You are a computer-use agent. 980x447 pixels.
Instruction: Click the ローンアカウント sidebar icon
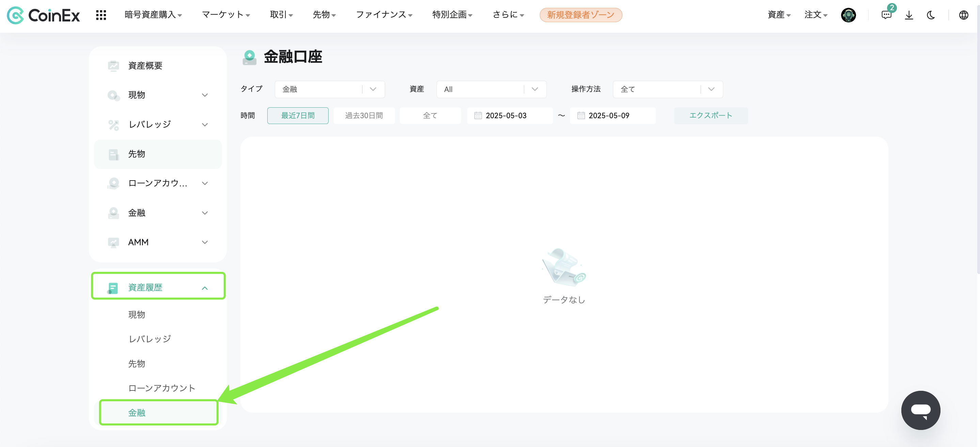(x=113, y=183)
